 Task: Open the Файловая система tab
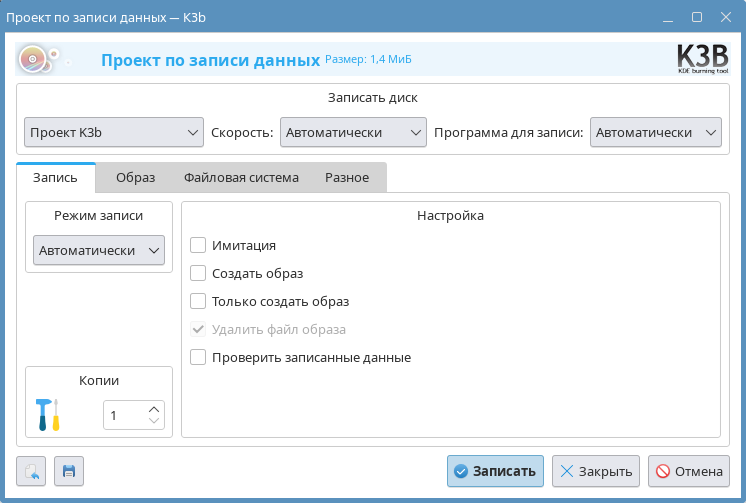click(x=241, y=178)
